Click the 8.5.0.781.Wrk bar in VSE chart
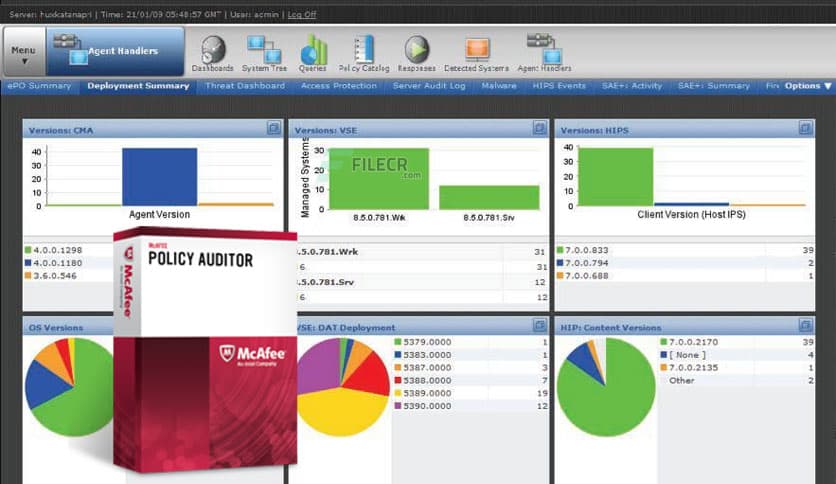This screenshot has height=484, width=836. [379, 179]
